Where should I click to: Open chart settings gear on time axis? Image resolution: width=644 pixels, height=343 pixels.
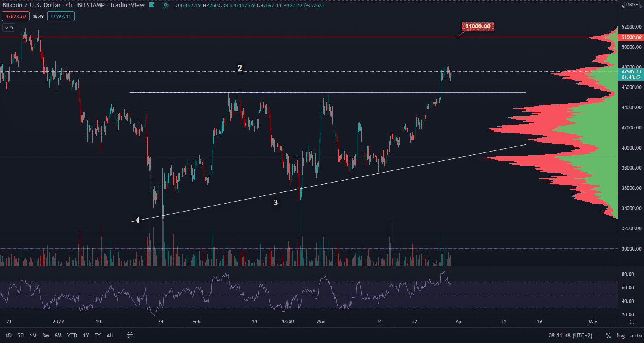tap(632, 322)
